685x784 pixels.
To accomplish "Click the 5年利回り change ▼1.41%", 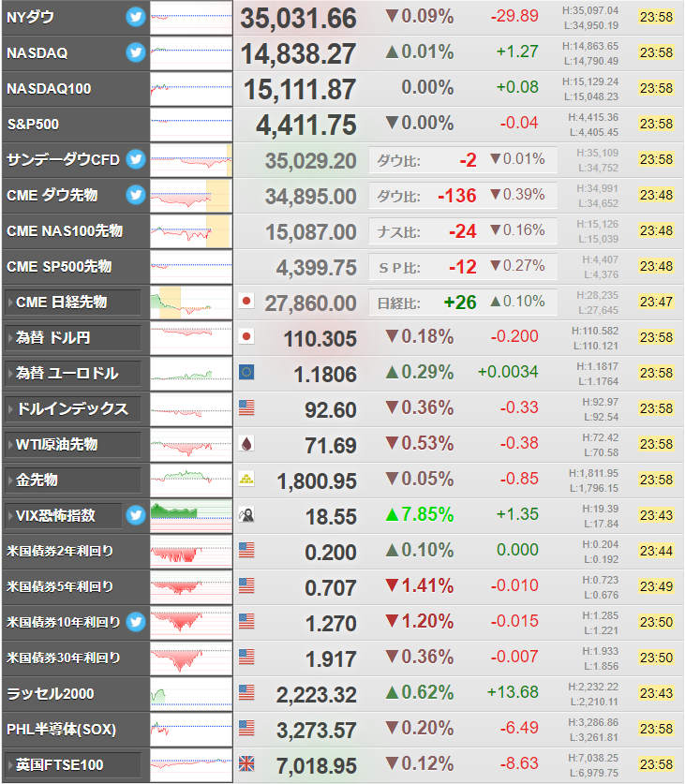I will tap(420, 585).
